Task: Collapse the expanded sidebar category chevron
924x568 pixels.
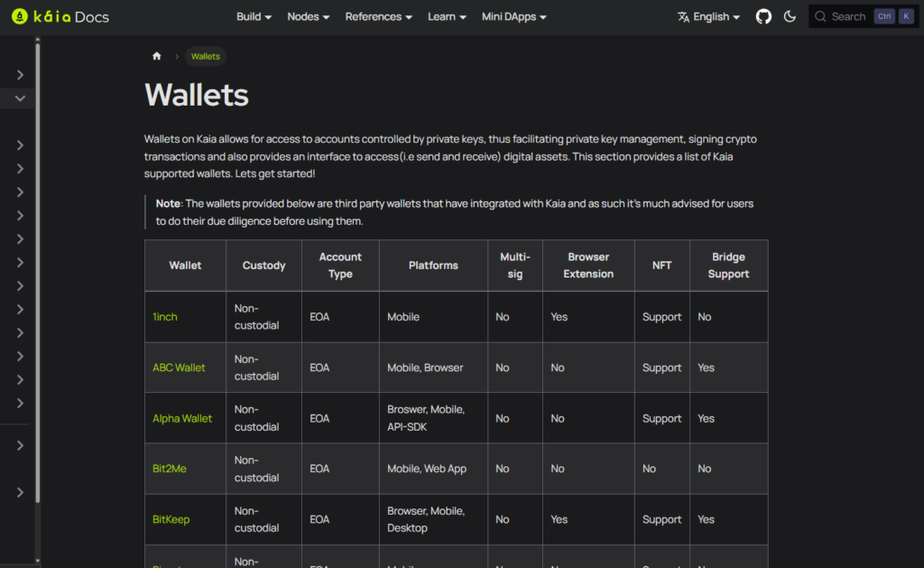Action: [x=20, y=98]
